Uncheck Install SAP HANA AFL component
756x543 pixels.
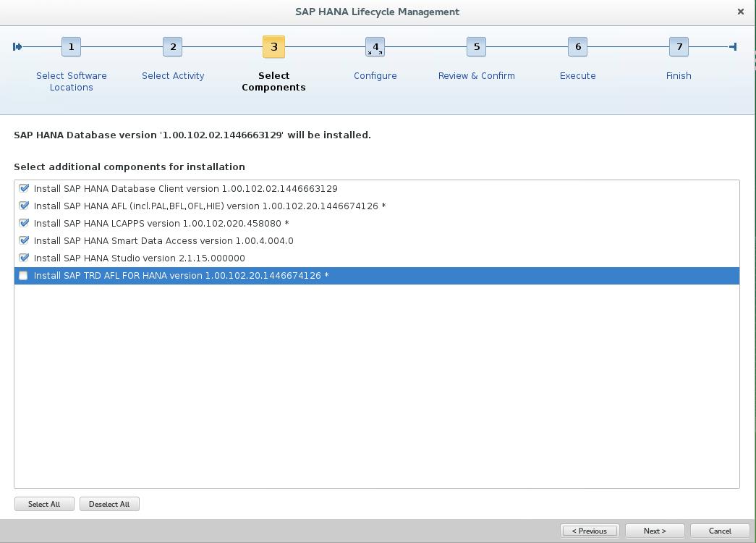[x=24, y=206]
